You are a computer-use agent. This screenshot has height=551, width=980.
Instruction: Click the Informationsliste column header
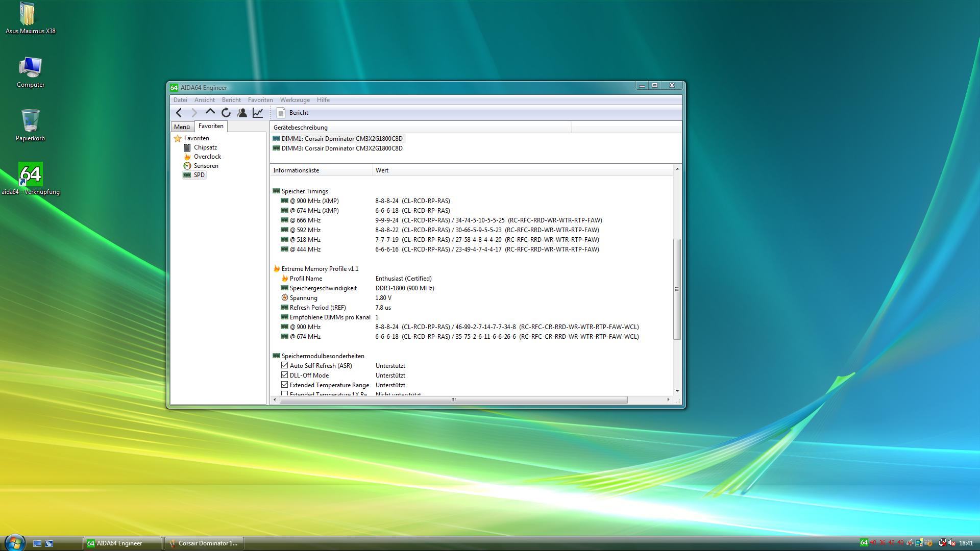[321, 170]
